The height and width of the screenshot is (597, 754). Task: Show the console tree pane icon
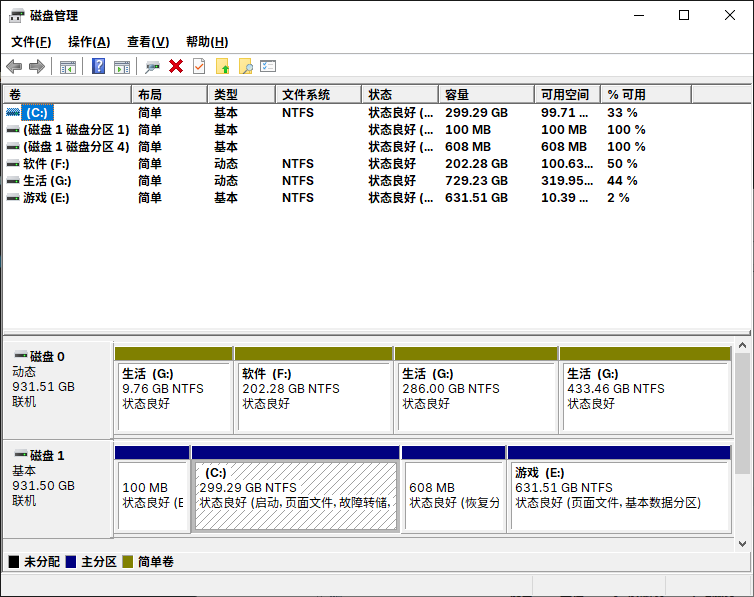coord(68,67)
